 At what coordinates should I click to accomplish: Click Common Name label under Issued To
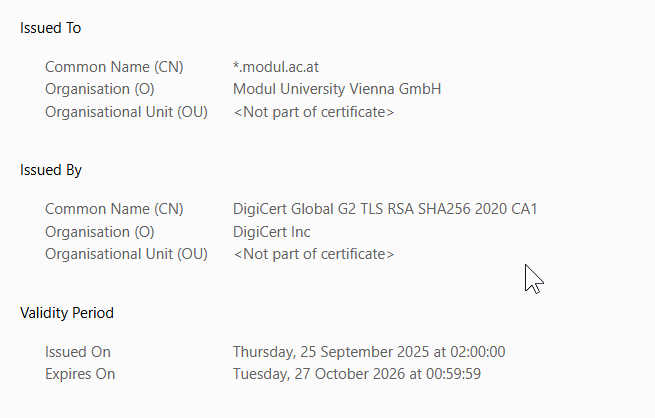point(114,67)
